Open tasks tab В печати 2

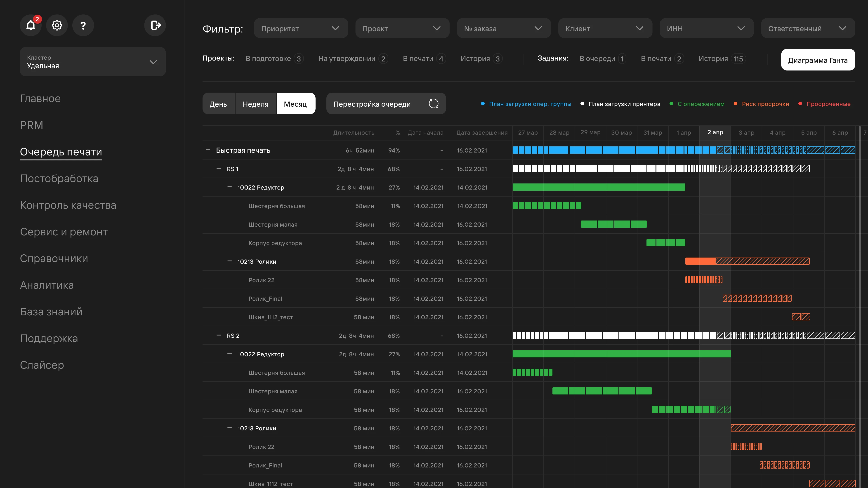pyautogui.click(x=663, y=59)
